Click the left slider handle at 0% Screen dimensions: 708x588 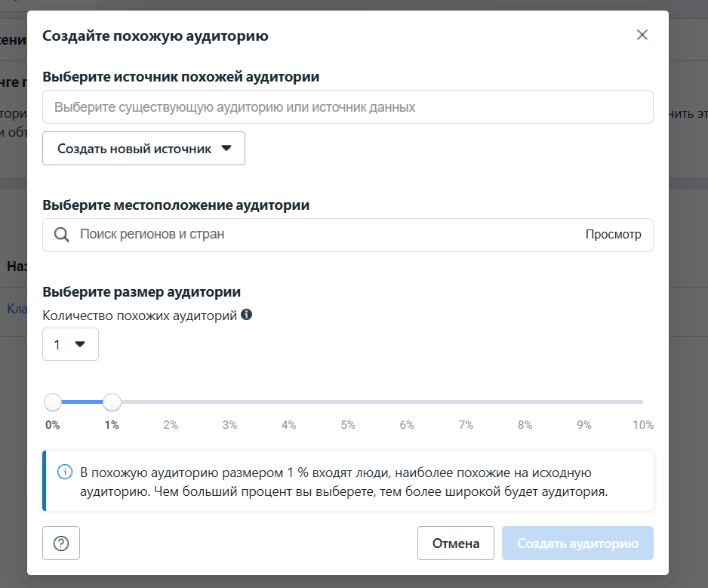click(53, 402)
